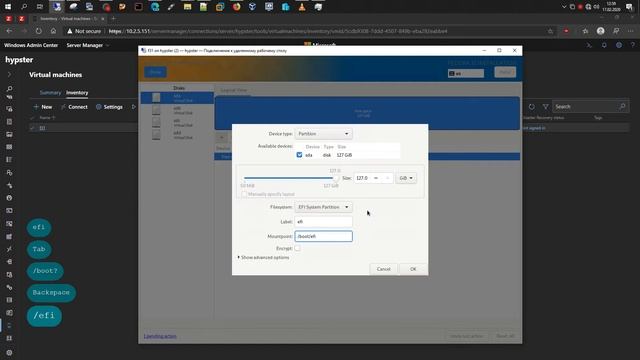Click the browser address bar URL
The image size is (640, 360).
tap(278, 31)
